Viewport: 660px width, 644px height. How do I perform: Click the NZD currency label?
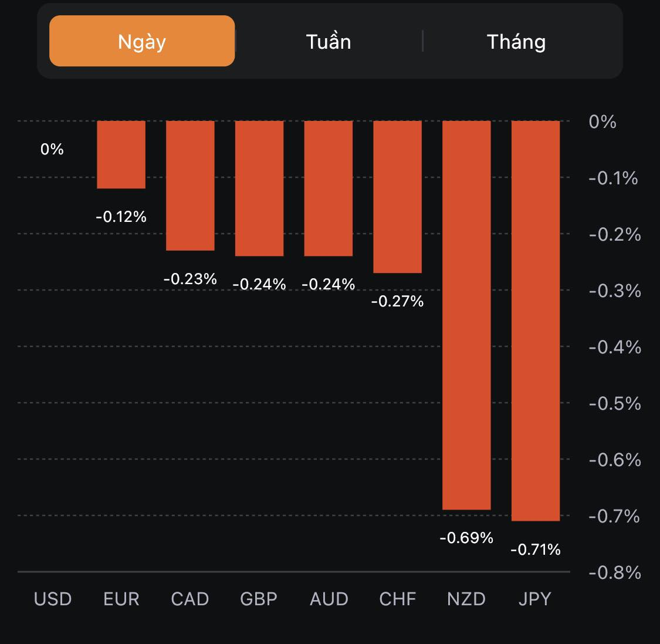click(x=466, y=599)
